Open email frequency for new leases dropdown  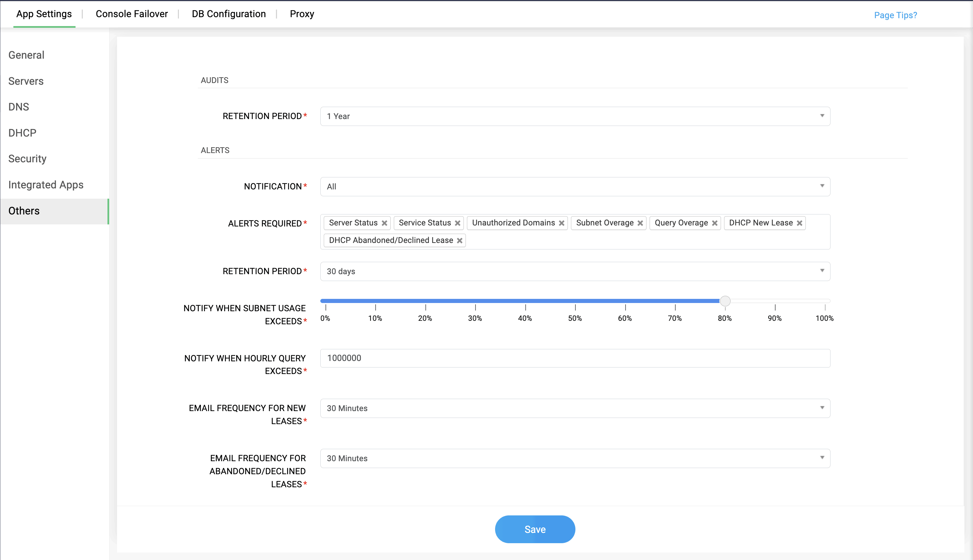(575, 408)
